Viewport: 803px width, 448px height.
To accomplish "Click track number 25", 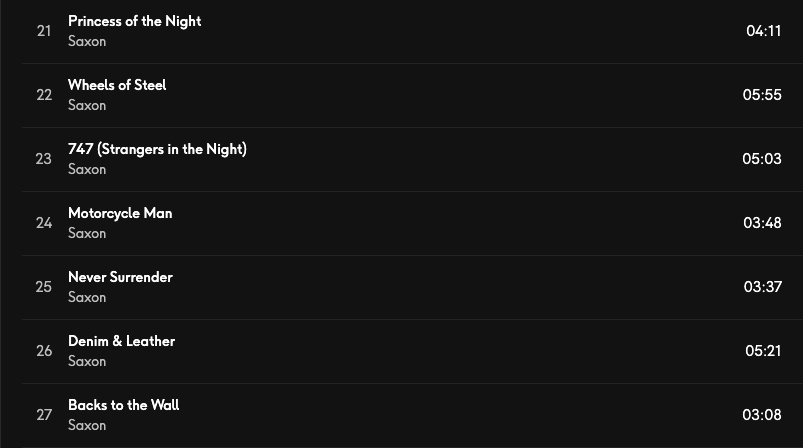I will [x=44, y=287].
